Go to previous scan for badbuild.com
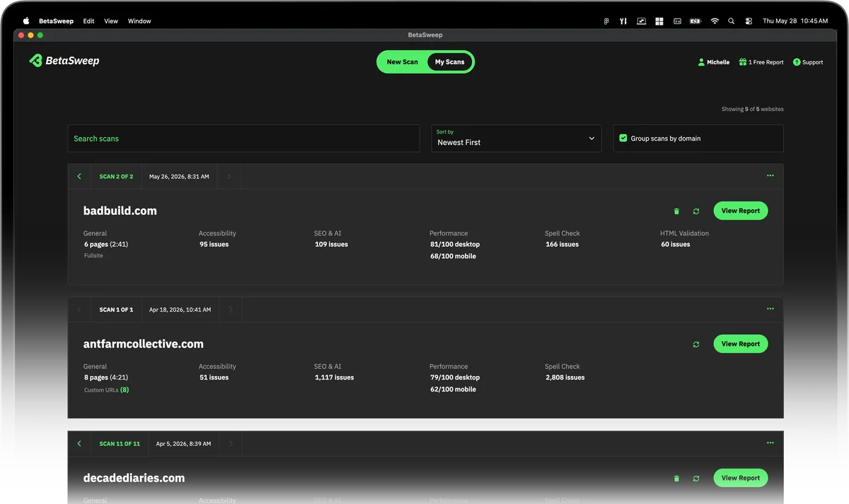Viewport: 849px width, 504px height. click(79, 176)
